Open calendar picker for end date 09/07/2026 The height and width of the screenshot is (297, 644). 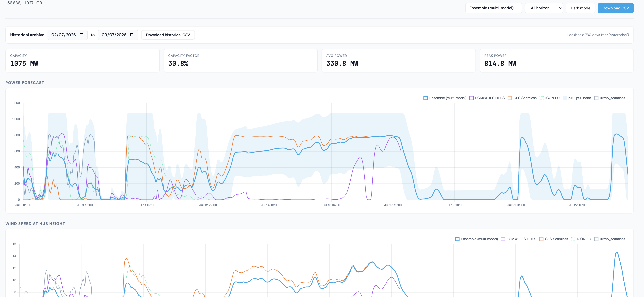[x=132, y=35]
